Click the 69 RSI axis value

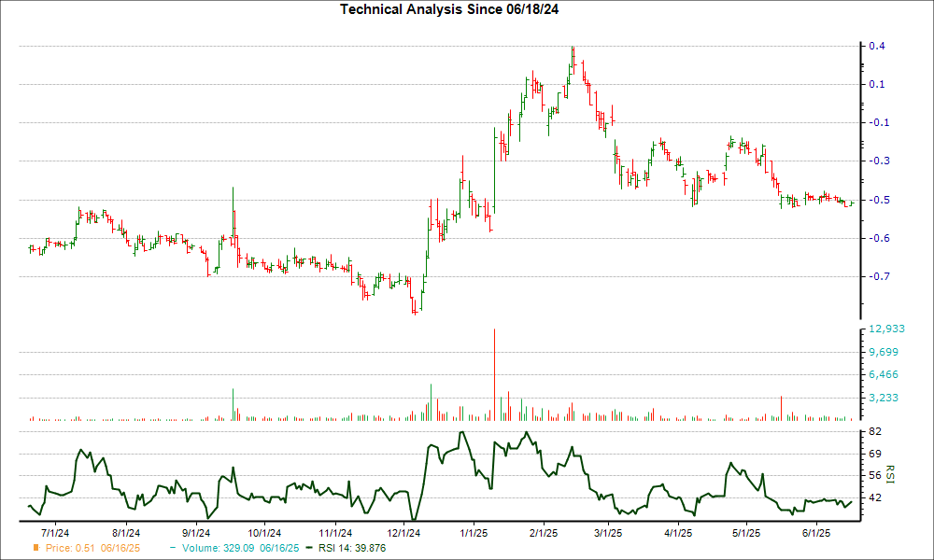point(876,455)
